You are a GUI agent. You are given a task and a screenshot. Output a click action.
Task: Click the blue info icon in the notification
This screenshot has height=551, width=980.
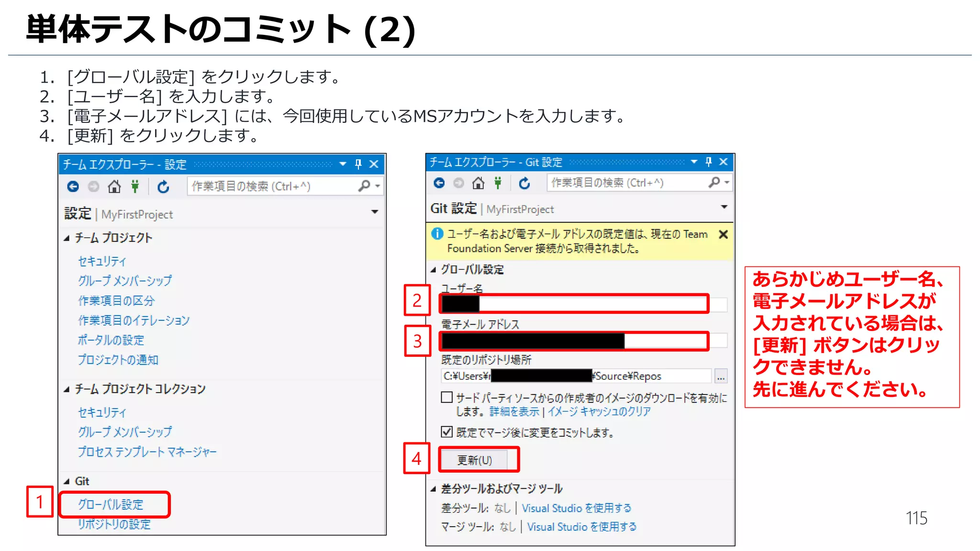pos(437,234)
